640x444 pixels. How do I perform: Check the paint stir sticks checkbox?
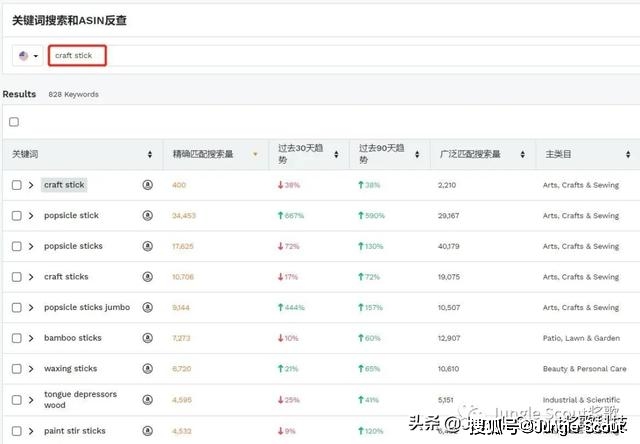[x=16, y=431]
